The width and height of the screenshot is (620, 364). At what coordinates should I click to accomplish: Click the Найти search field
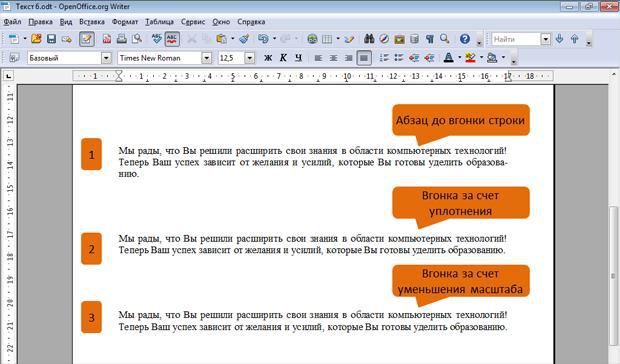coord(516,39)
